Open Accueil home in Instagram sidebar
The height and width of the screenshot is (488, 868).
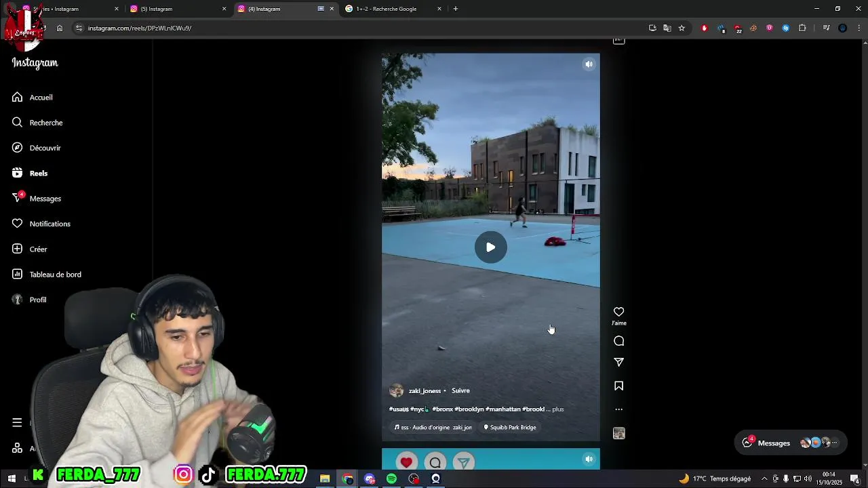[32, 97]
